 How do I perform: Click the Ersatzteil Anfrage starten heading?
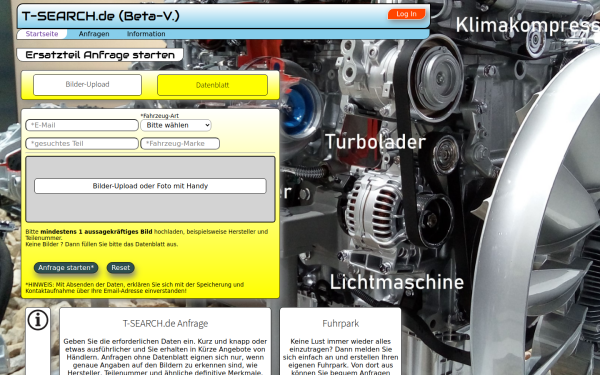pyautogui.click(x=100, y=55)
